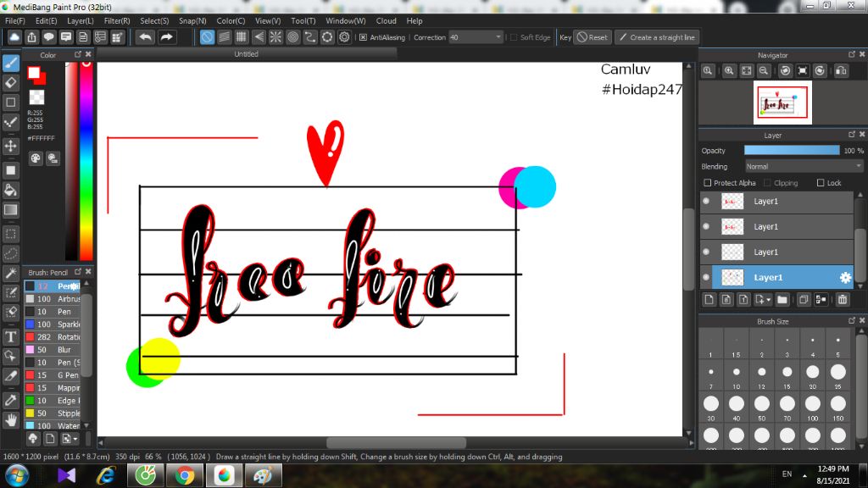Click Navigator zoom out magnifier

[x=764, y=71]
